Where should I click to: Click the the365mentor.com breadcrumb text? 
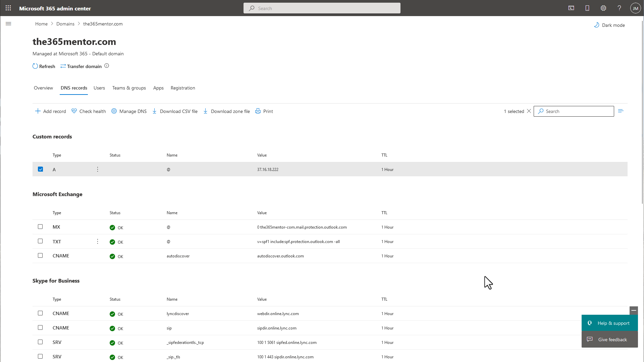[103, 24]
